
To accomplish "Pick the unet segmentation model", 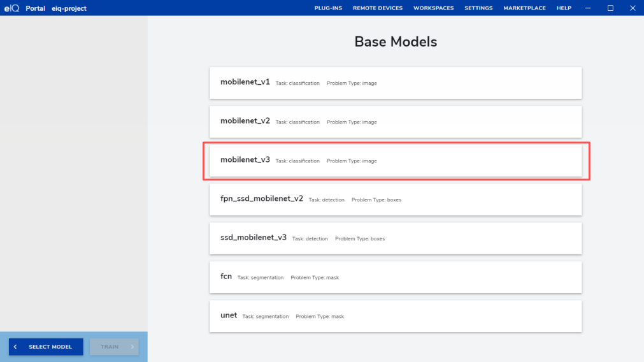I will pos(395,316).
